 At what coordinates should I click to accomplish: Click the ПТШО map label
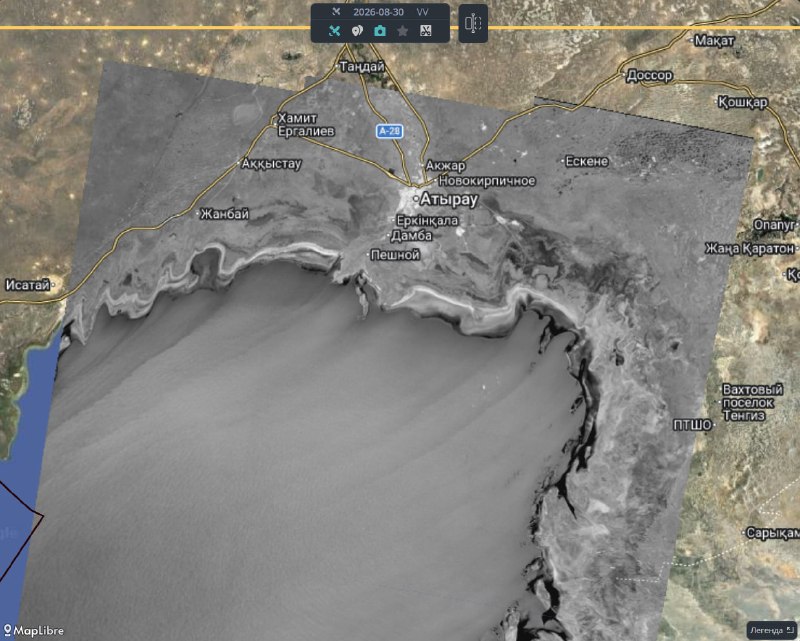point(692,425)
